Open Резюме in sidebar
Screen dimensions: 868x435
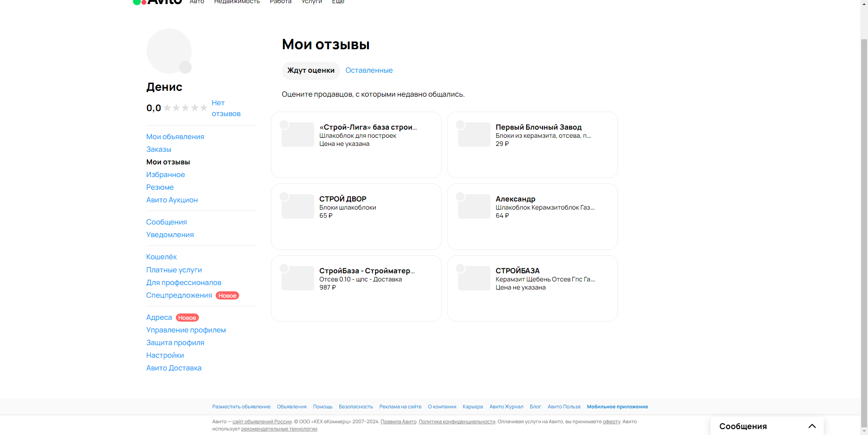160,187
